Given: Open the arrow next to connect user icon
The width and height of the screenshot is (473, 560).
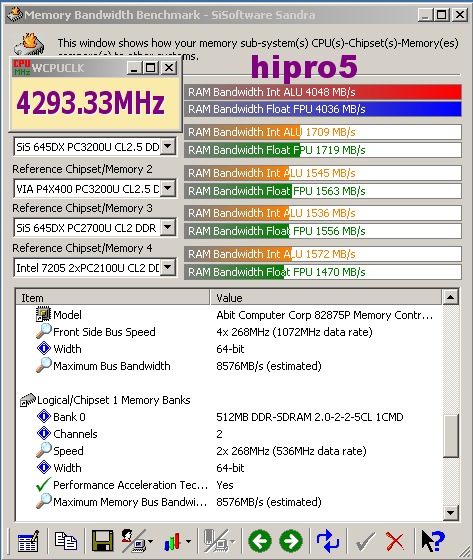Looking at the screenshot, I should click(x=150, y=542).
